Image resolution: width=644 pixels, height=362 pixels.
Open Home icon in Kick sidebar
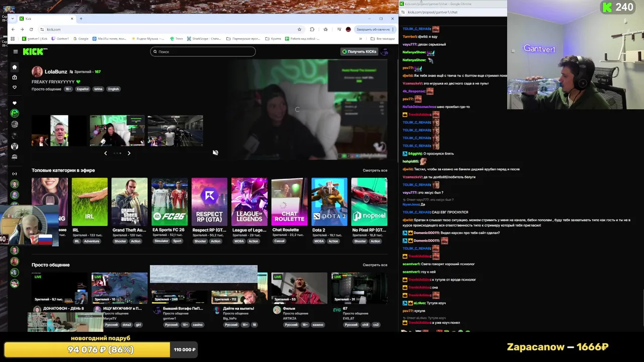pos(15,67)
